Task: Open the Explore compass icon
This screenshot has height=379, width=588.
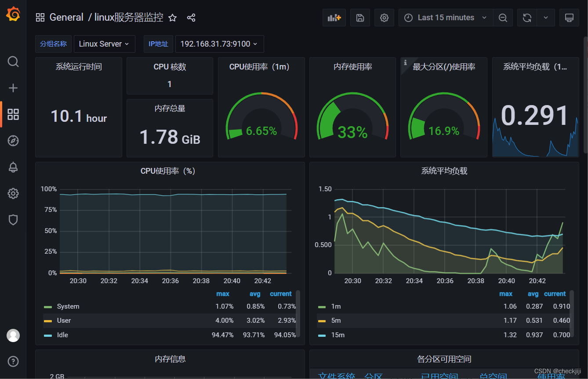Action: [x=13, y=141]
